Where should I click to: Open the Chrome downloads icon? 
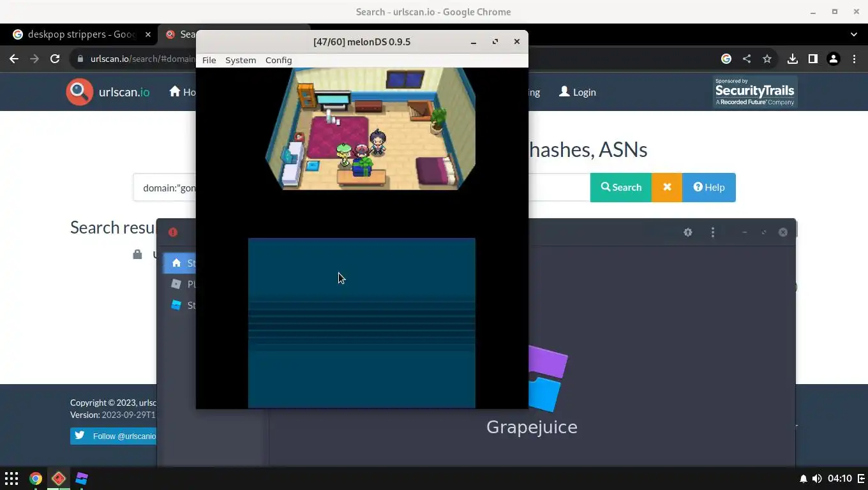pyautogui.click(x=793, y=59)
